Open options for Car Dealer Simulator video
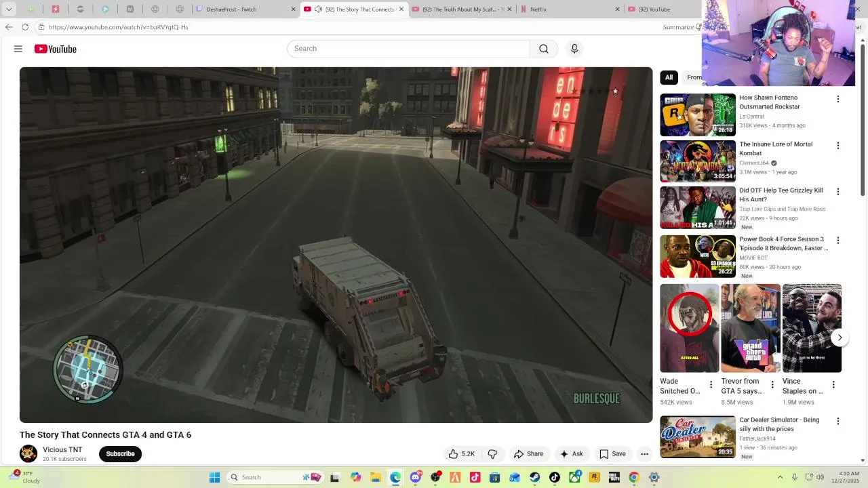This screenshot has height=488, width=868. click(837, 422)
